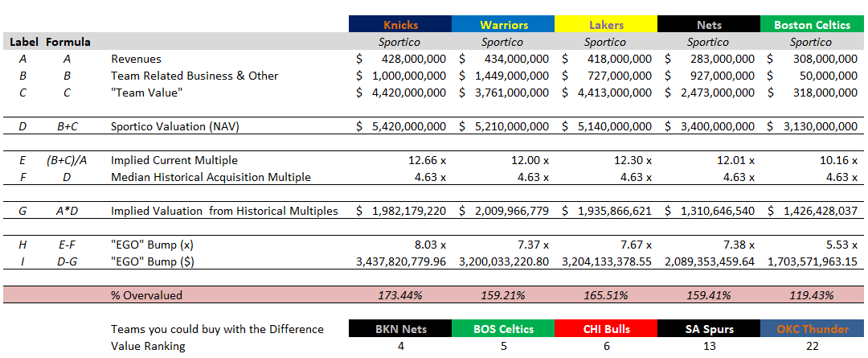Click Knicks NAV 5,420,000,000
This screenshot has height=358, width=868.
coord(409,127)
